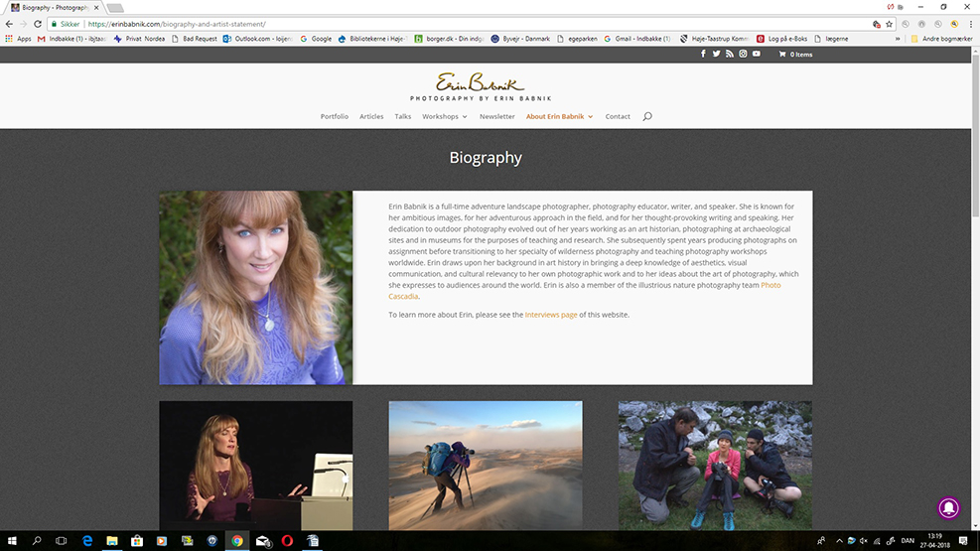The height and width of the screenshot is (551, 980).
Task: Open the Facebook social icon in header
Action: pyautogui.click(x=703, y=54)
